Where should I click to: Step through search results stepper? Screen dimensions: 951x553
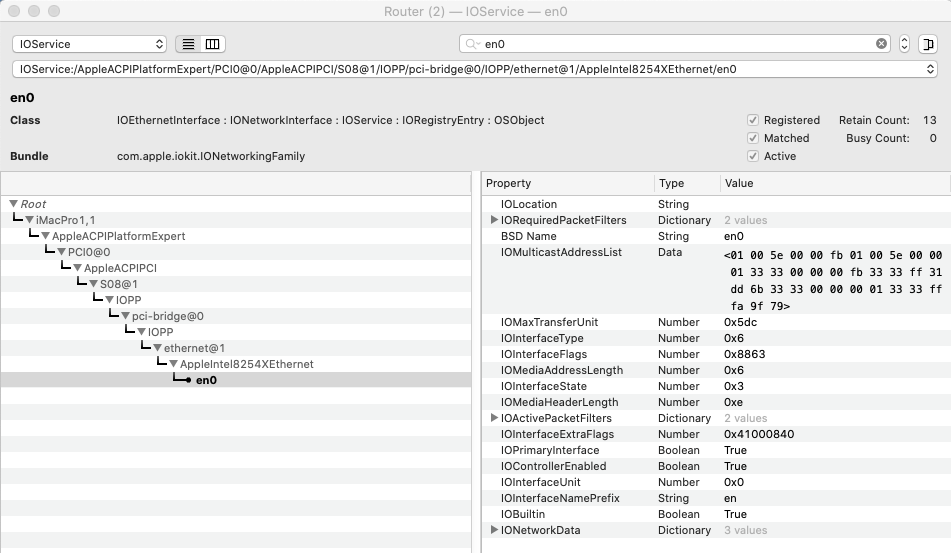point(904,44)
